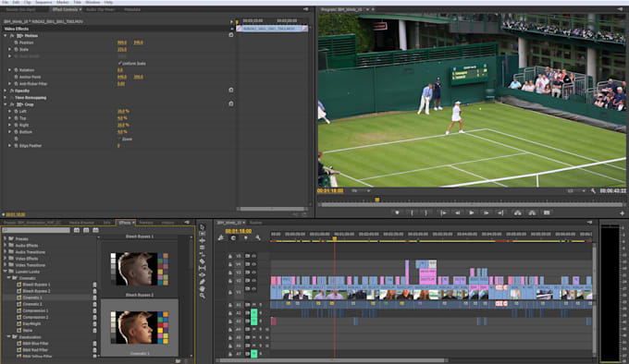
Task: Toggle the green mute button on A2
Action: coord(254,313)
